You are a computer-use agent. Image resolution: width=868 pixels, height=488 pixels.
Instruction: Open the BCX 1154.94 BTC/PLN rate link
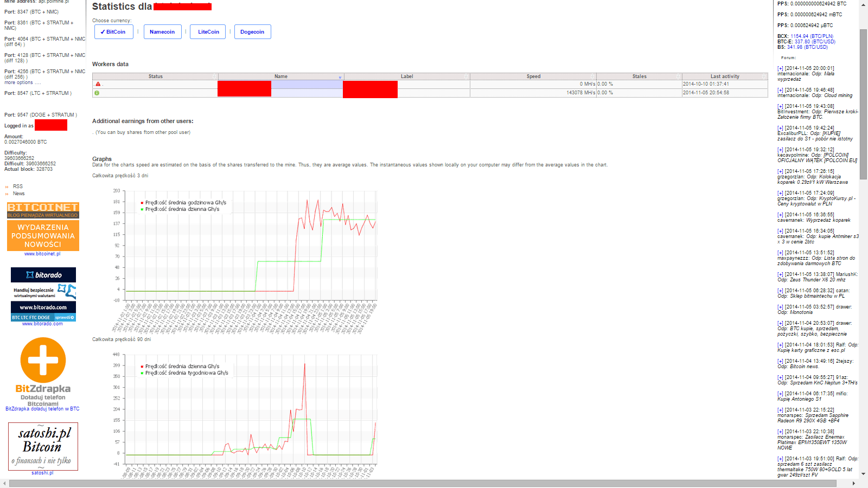[x=812, y=36]
